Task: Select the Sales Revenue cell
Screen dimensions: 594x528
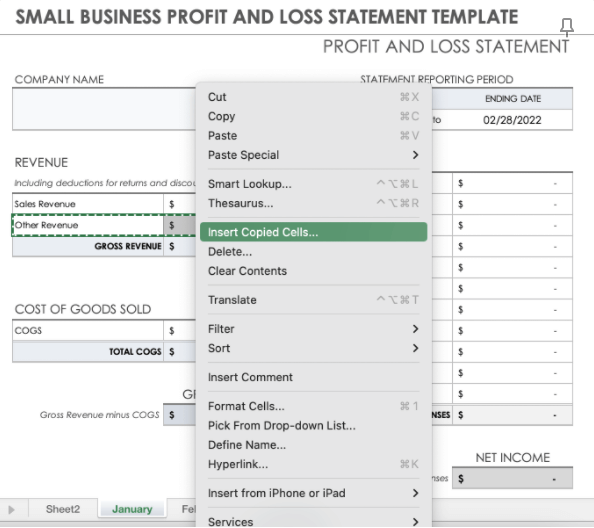Action: [x=88, y=204]
